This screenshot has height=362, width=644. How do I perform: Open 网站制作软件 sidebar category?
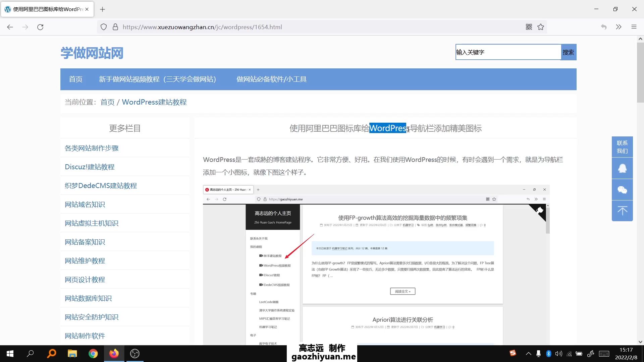pos(85,336)
